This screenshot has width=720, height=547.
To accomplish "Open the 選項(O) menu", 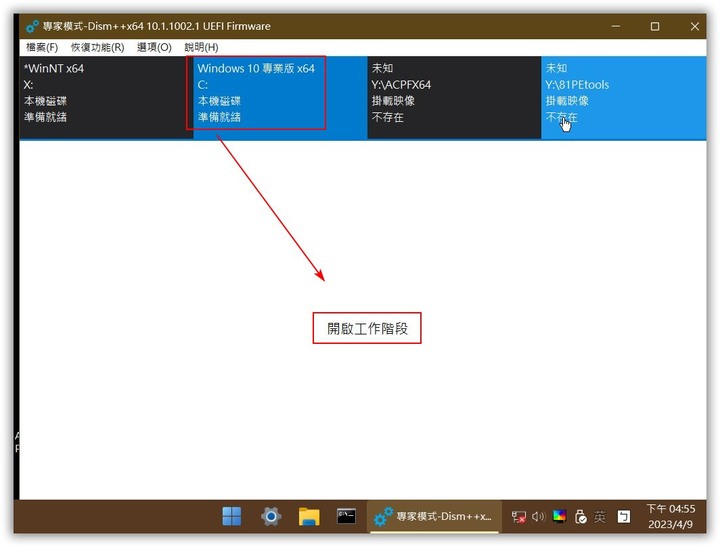I will 154,47.
